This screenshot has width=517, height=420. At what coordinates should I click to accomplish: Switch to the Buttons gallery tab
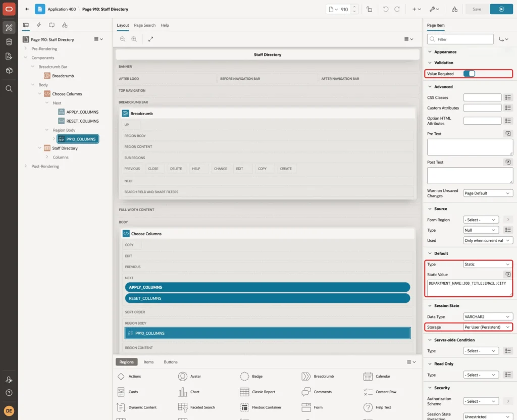pos(171,362)
